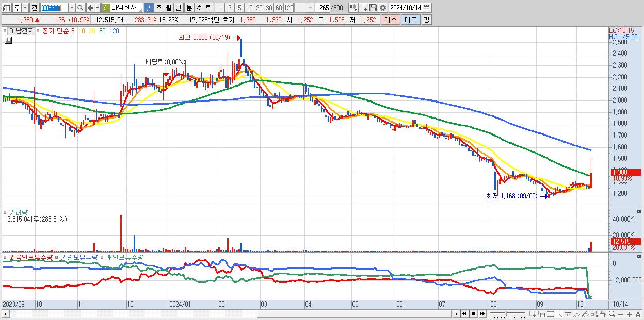Click the chart replay stop button
The image size is (644, 320).
coord(474,314)
